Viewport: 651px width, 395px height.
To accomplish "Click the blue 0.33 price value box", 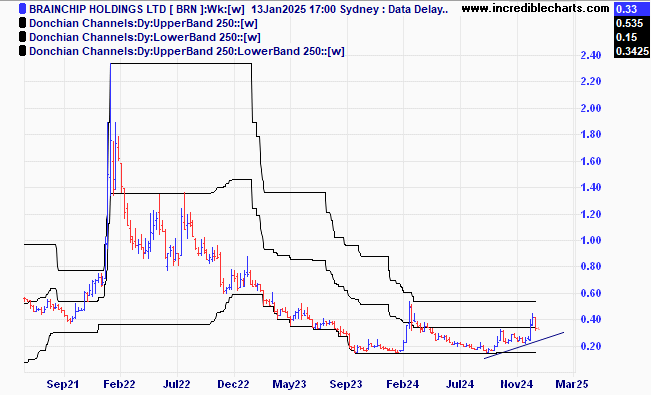I will point(631,9).
